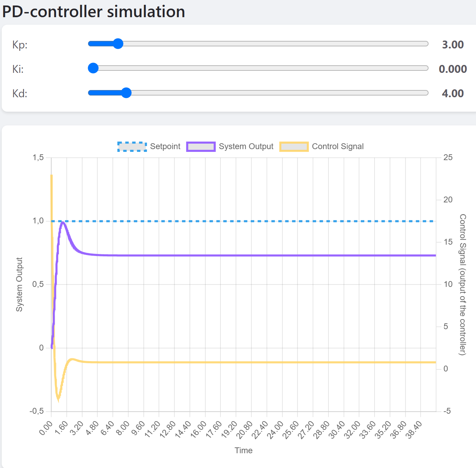
Task: Click the Ki value reading 0.000
Action: point(453,69)
